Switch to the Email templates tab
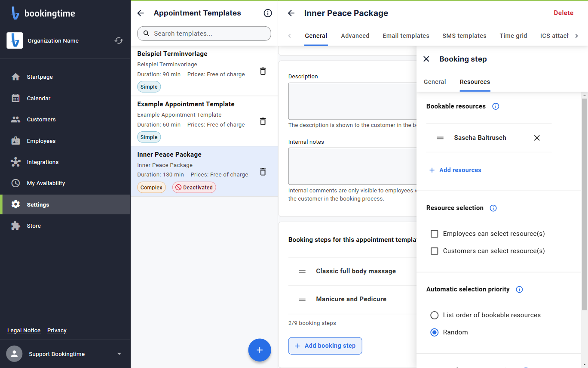 click(406, 36)
